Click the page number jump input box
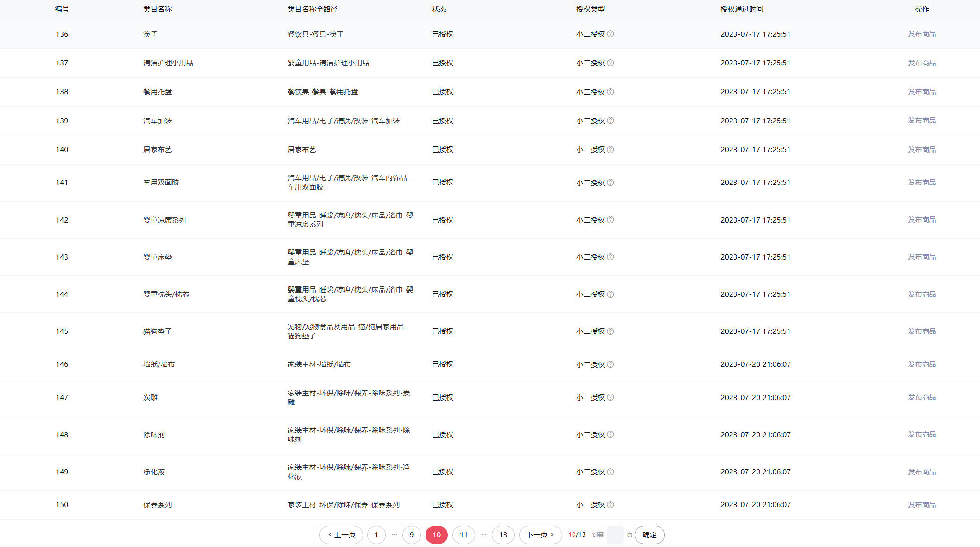Screen dimensions: 980x547 [x=615, y=535]
